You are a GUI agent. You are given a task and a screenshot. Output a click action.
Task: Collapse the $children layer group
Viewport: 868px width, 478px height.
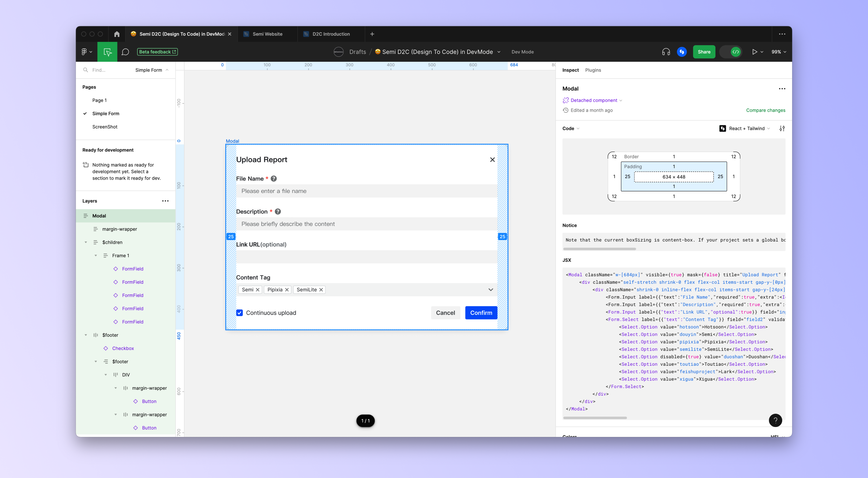pos(86,242)
